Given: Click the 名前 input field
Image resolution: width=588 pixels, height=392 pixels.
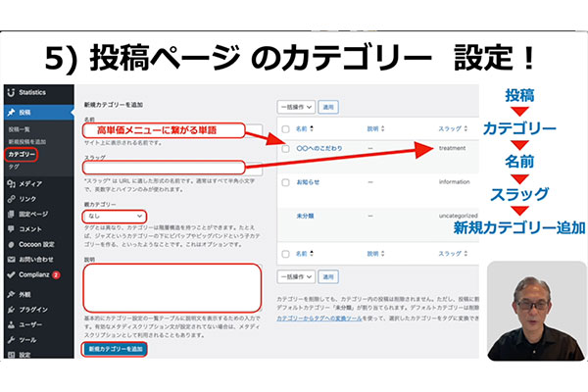Looking at the screenshot, I should [172, 130].
